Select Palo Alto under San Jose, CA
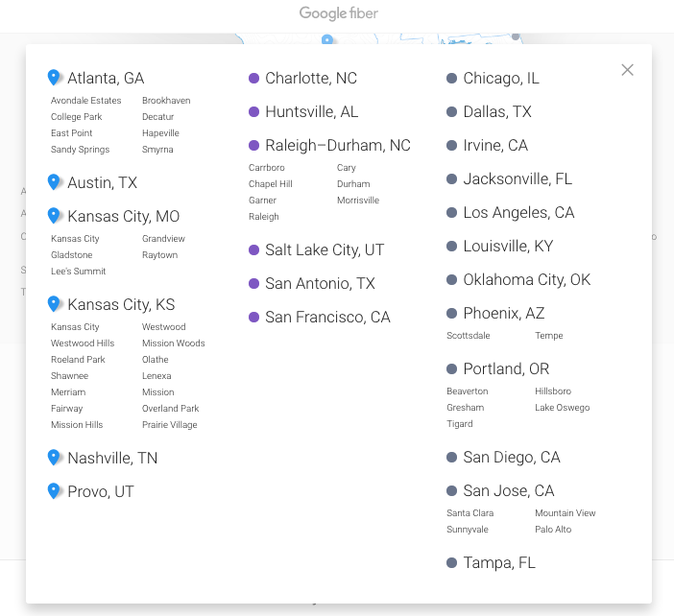674x616 pixels. click(x=553, y=530)
